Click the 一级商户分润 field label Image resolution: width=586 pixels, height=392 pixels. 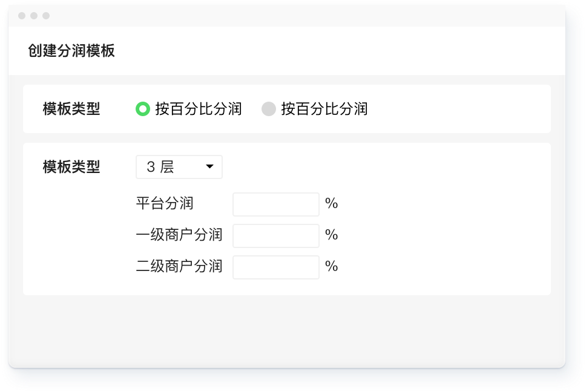(179, 235)
